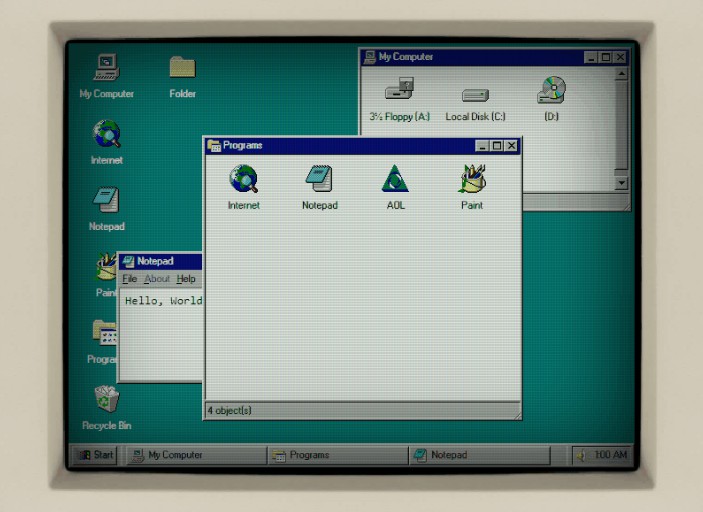Open the Folder icon on the desktop

tap(182, 68)
